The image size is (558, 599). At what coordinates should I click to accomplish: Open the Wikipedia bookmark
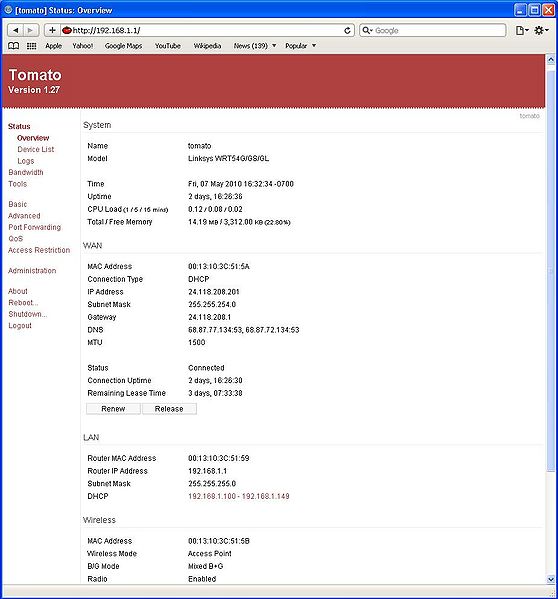207,46
